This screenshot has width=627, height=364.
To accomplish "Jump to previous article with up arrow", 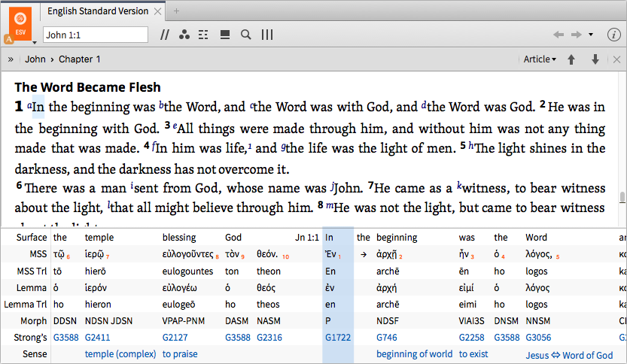I will (x=571, y=59).
